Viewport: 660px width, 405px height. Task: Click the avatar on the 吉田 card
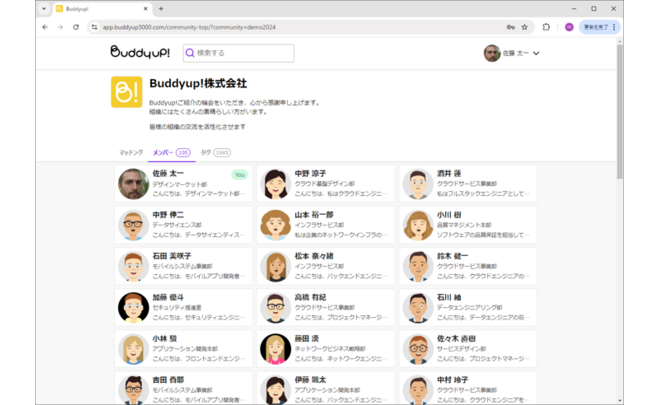[x=133, y=390]
